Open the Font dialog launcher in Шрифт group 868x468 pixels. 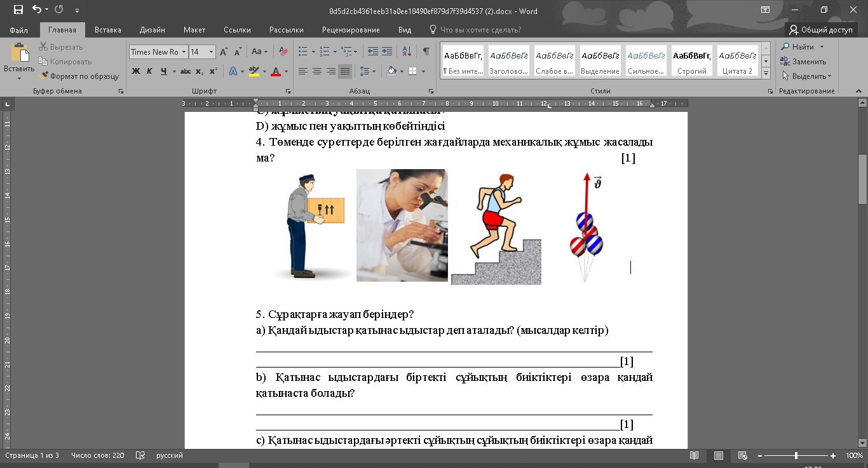tap(288, 92)
